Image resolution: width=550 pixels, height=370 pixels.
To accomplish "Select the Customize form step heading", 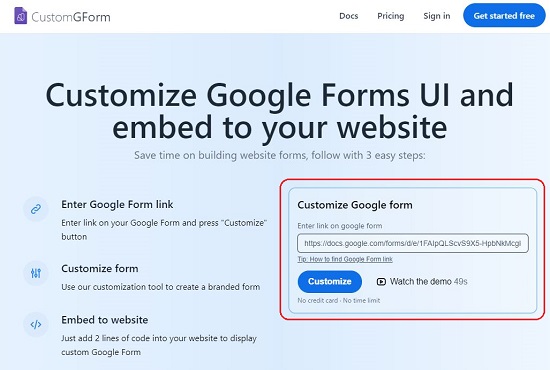I will (100, 269).
